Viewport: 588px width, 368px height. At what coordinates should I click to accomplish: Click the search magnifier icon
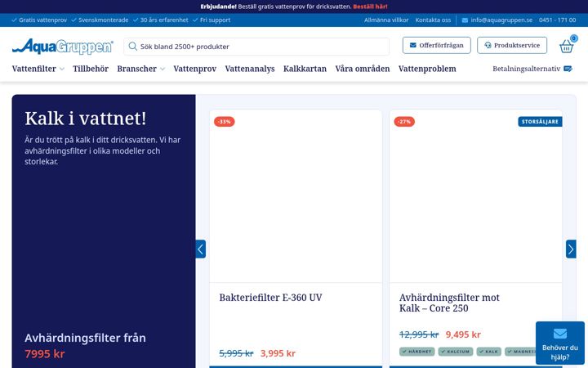pos(132,46)
